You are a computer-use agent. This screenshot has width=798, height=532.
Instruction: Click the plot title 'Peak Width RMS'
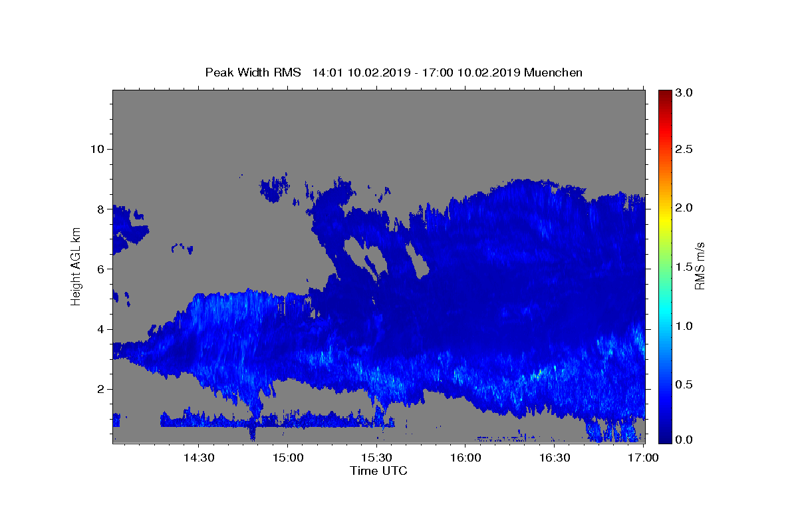(253, 72)
